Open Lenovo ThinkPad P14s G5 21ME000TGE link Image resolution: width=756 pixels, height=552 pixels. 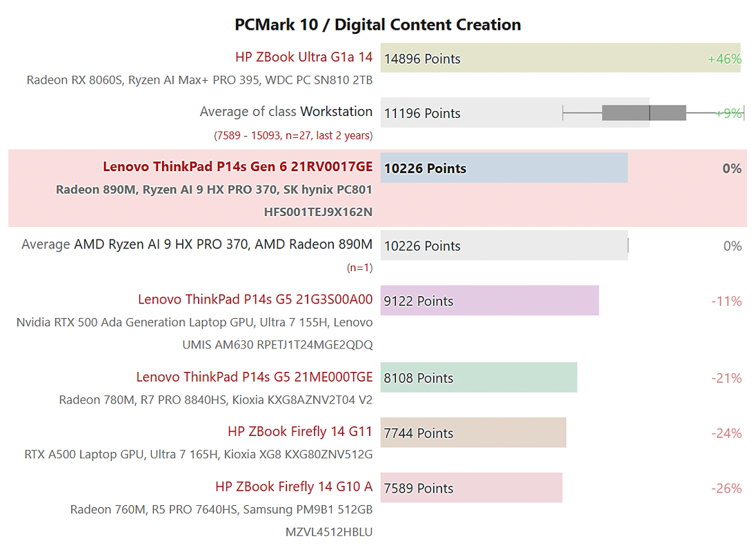pos(254,377)
